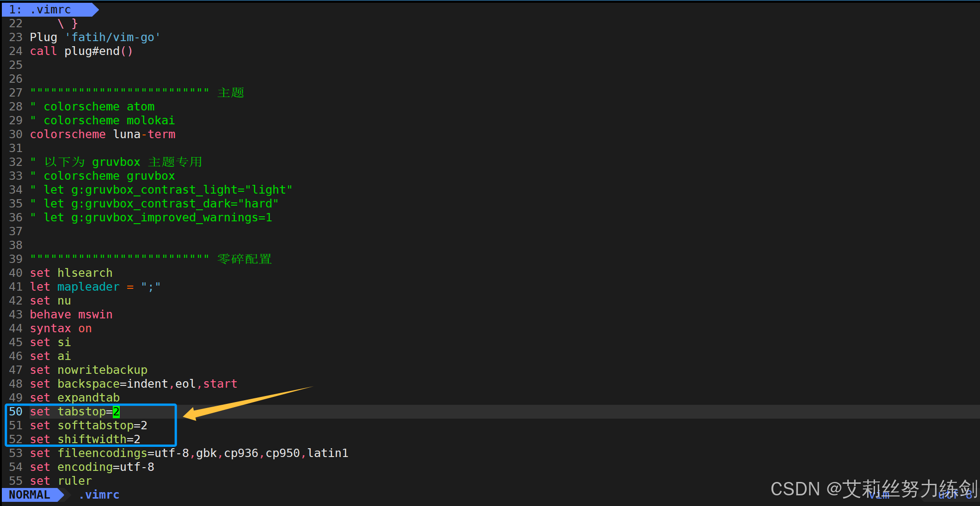Click the CSDN watermark text
The height and width of the screenshot is (506, 980).
click(873, 488)
